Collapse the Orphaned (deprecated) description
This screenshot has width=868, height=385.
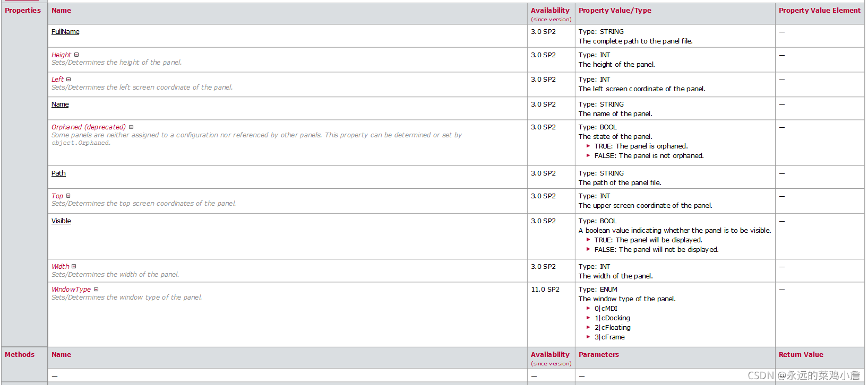pos(131,127)
